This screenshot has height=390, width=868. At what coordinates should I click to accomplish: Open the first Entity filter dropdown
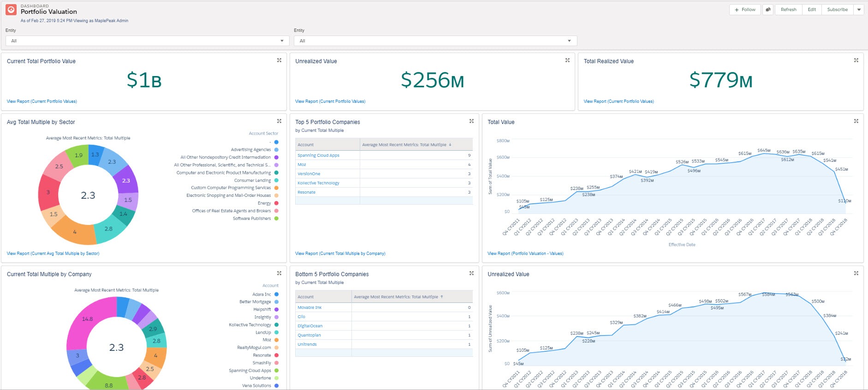[147, 41]
